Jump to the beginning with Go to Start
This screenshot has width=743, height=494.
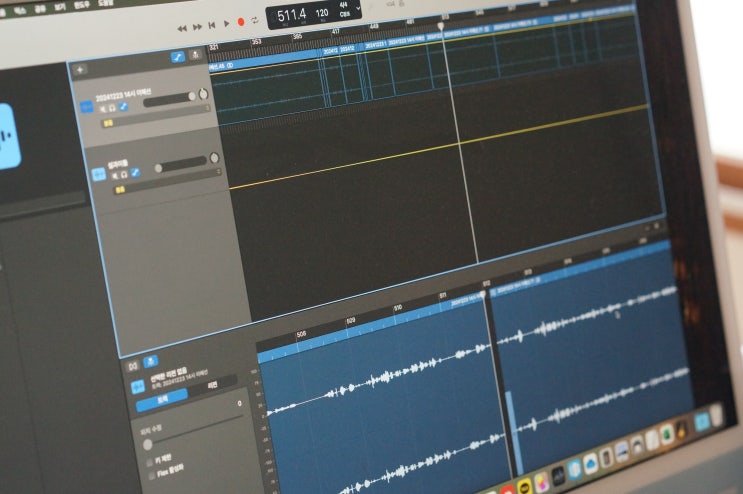click(212, 25)
